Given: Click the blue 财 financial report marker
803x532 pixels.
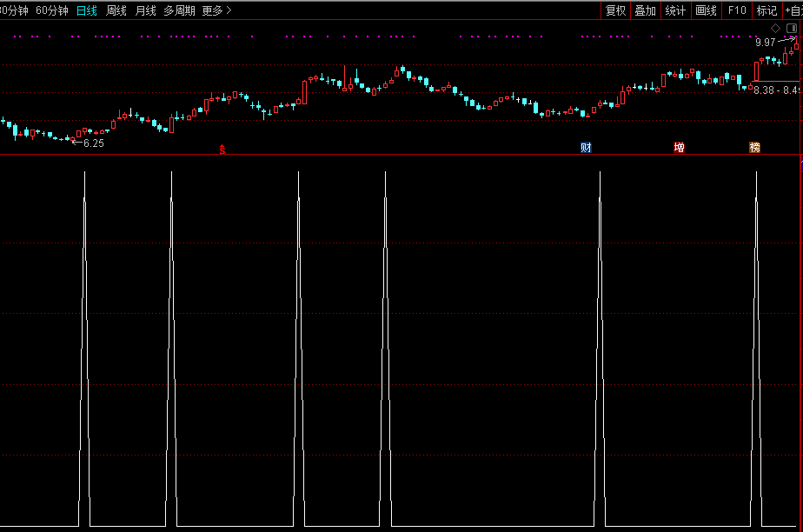Looking at the screenshot, I should [x=586, y=148].
